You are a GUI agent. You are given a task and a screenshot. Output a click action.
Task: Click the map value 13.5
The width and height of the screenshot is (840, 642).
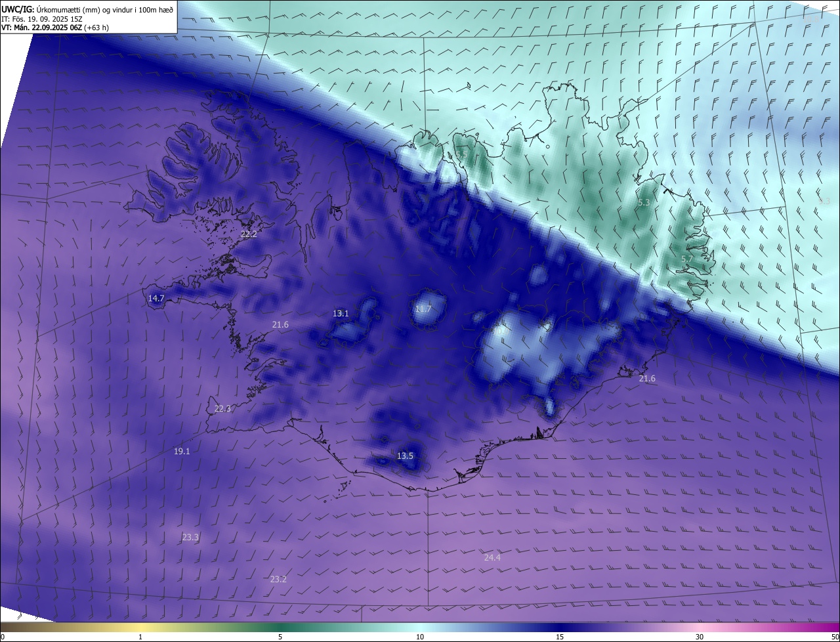[x=406, y=456]
